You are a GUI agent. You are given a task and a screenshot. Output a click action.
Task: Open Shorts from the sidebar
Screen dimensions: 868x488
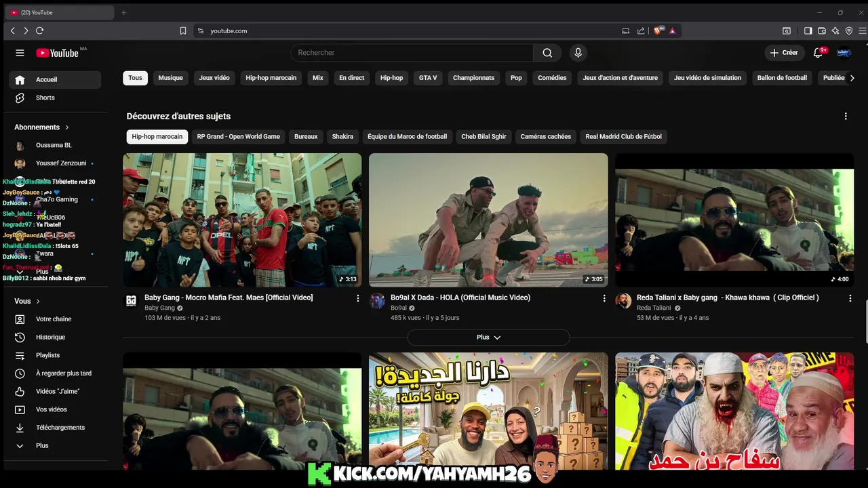(x=55, y=98)
